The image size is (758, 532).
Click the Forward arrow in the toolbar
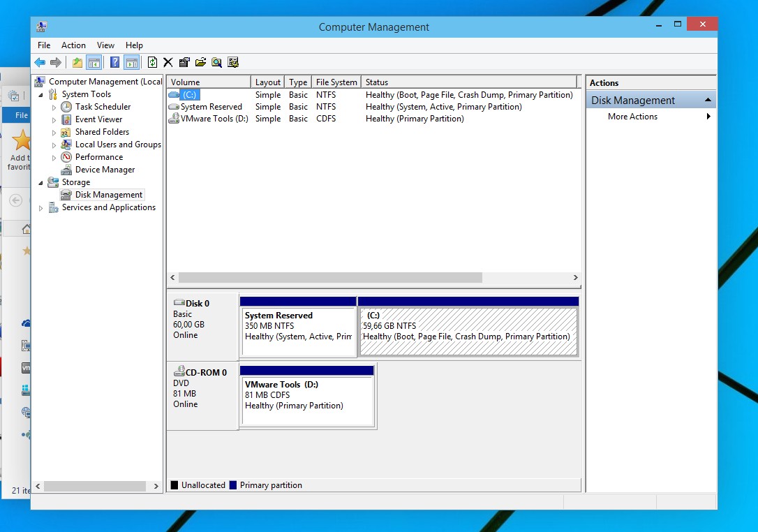(56, 62)
